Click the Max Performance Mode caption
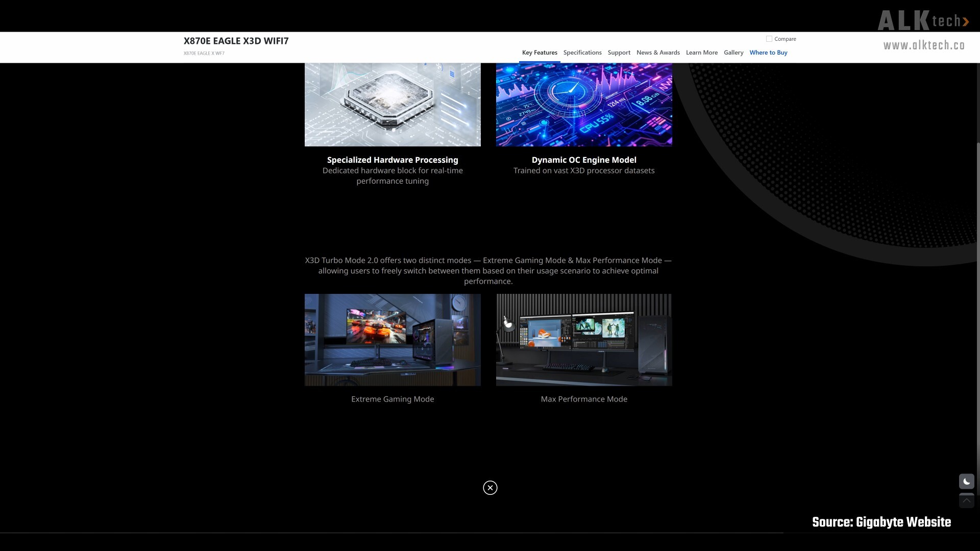The height and width of the screenshot is (551, 980). (584, 399)
